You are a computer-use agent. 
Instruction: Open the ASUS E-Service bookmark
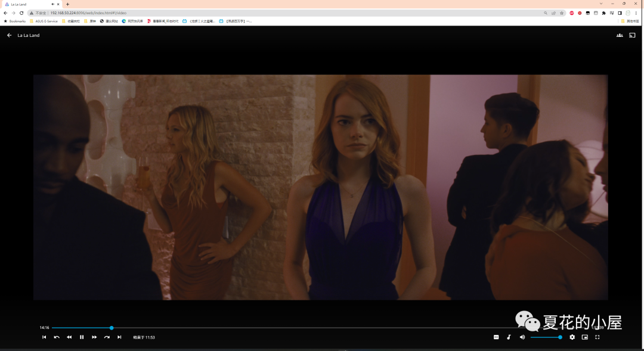click(44, 21)
